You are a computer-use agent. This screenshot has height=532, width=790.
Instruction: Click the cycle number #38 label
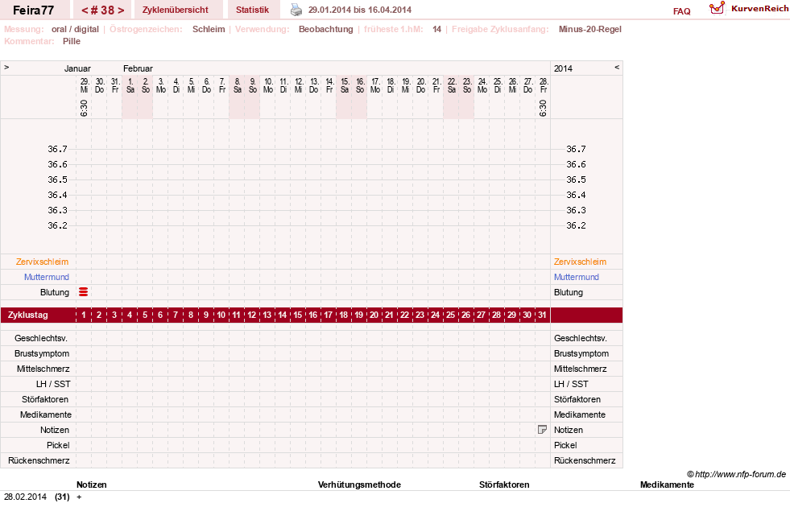[103, 10]
